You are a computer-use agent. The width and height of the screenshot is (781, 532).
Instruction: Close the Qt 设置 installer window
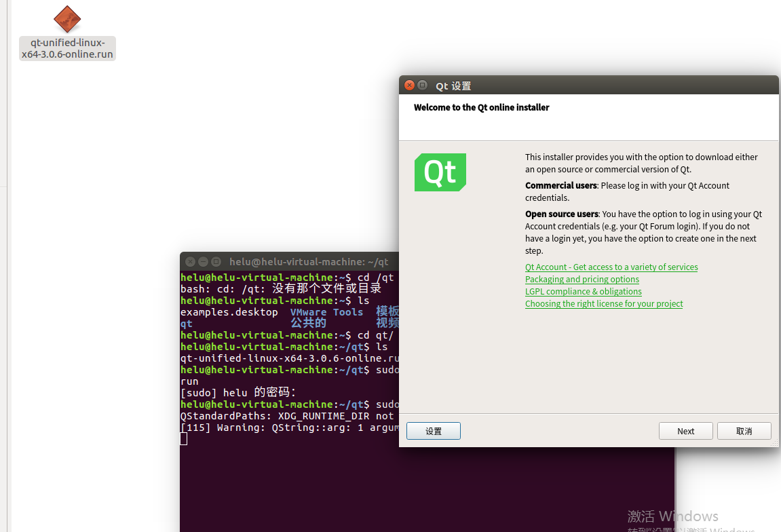409,85
